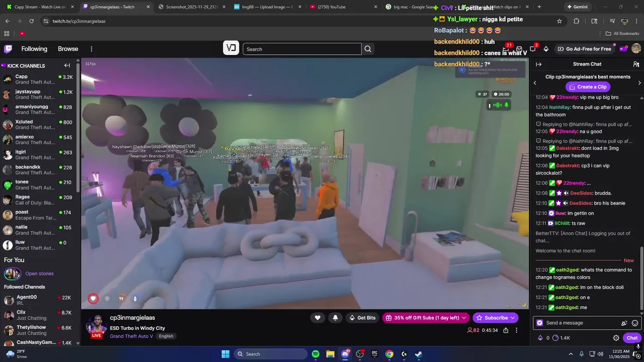This screenshot has width=644, height=362.
Task: Open a new Chrome tab with plus button
Action: (539, 7)
